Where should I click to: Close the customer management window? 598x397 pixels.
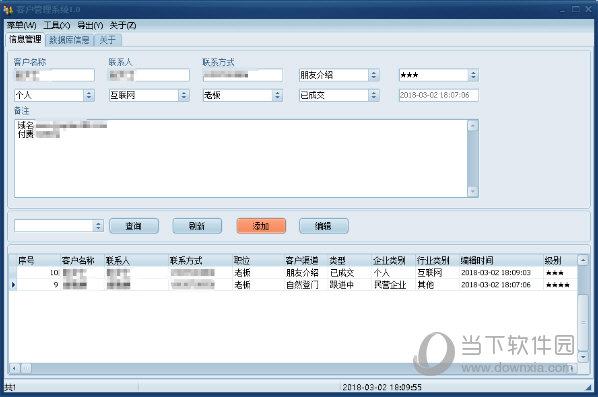pos(588,9)
